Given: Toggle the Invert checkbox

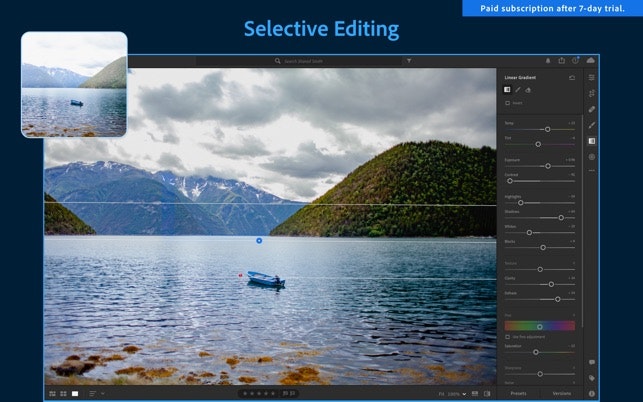Looking at the screenshot, I should (508, 103).
